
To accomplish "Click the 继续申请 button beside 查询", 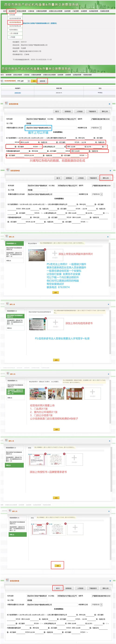I will (x=42, y=81).
